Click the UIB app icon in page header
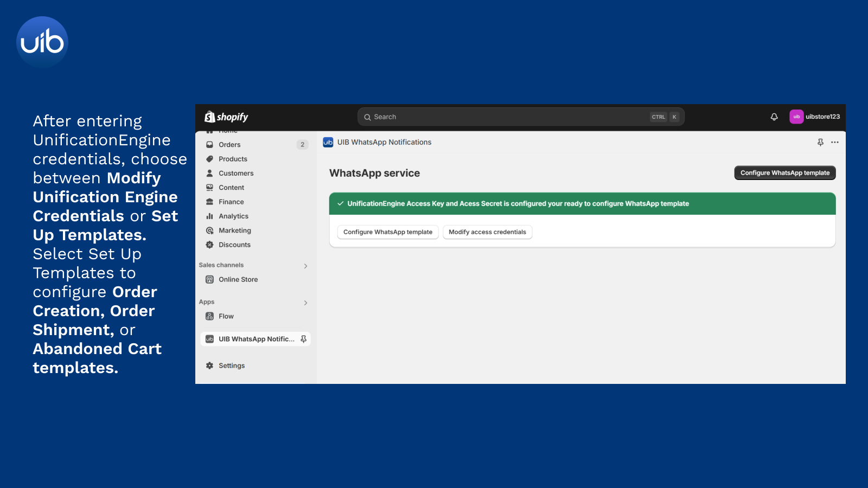Image resolution: width=868 pixels, height=488 pixels. [328, 143]
